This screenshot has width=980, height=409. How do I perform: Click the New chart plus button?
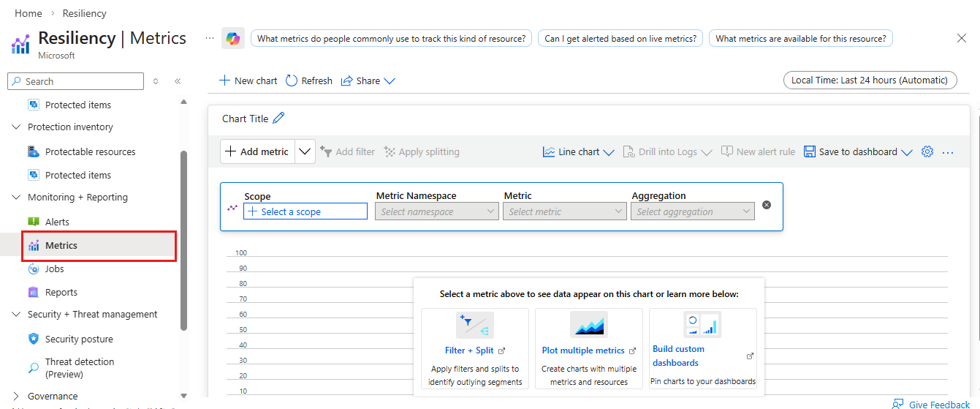[x=248, y=80]
